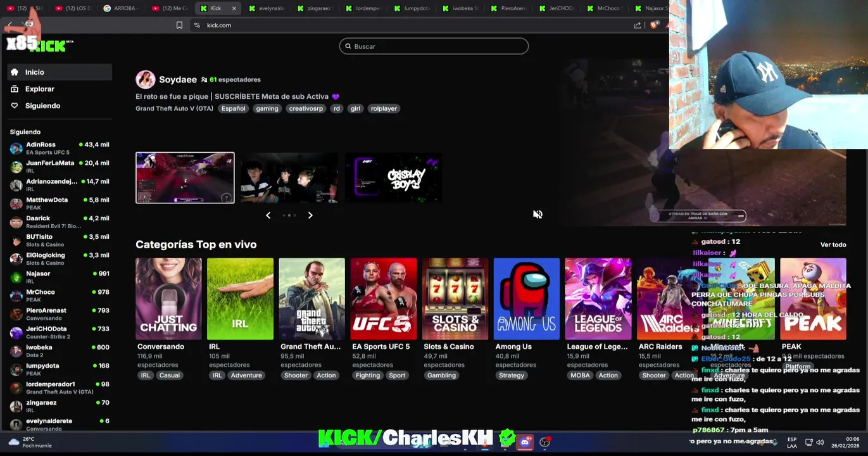The height and width of the screenshot is (456, 868).
Task: Open Slots & Casino category card
Action: [455, 299]
